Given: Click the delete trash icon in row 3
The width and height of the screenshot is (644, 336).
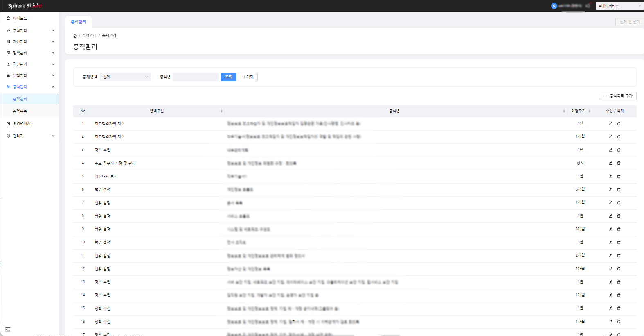Looking at the screenshot, I should pyautogui.click(x=619, y=150).
